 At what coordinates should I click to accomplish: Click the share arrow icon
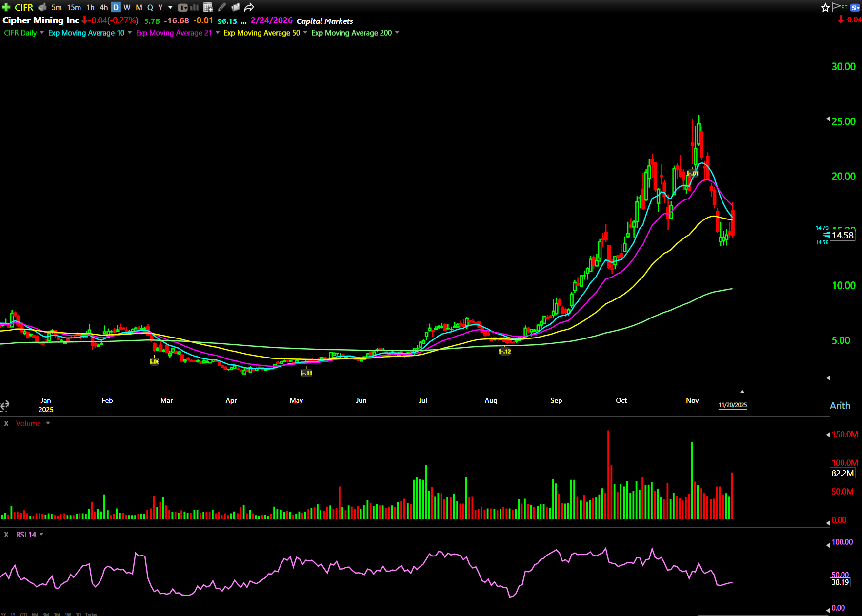pyautogui.click(x=249, y=7)
